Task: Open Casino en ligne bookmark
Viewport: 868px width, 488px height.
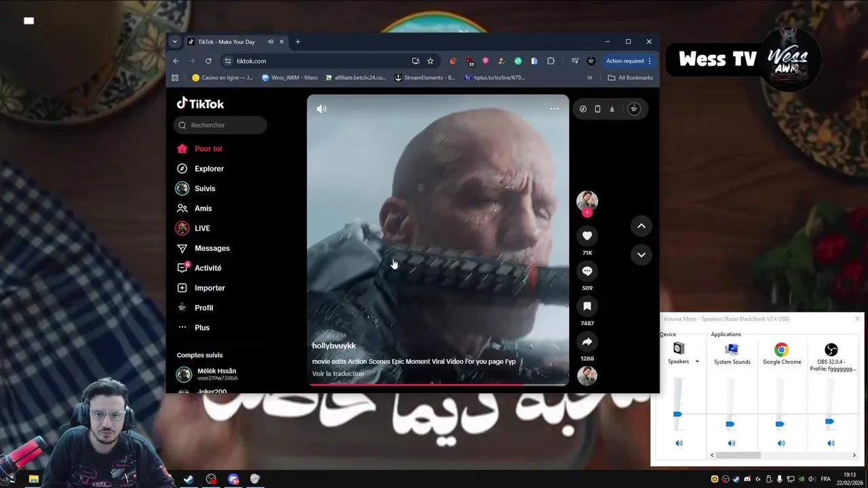Action: 222,78
